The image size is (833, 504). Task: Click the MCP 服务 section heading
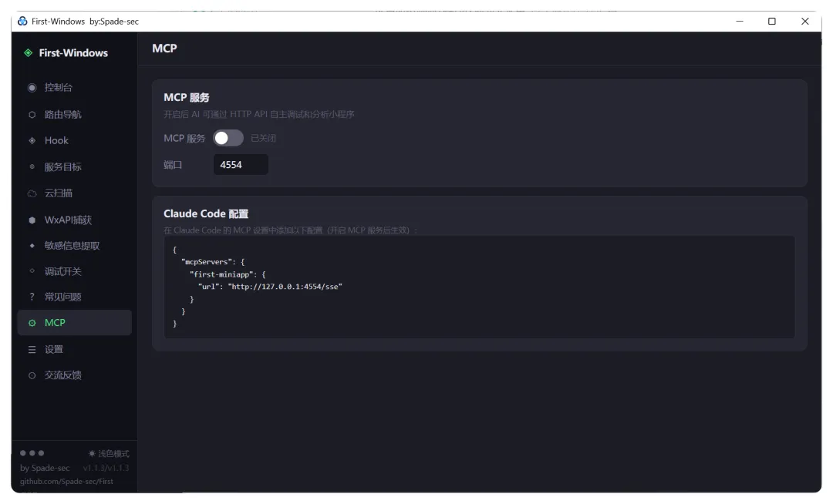click(187, 98)
